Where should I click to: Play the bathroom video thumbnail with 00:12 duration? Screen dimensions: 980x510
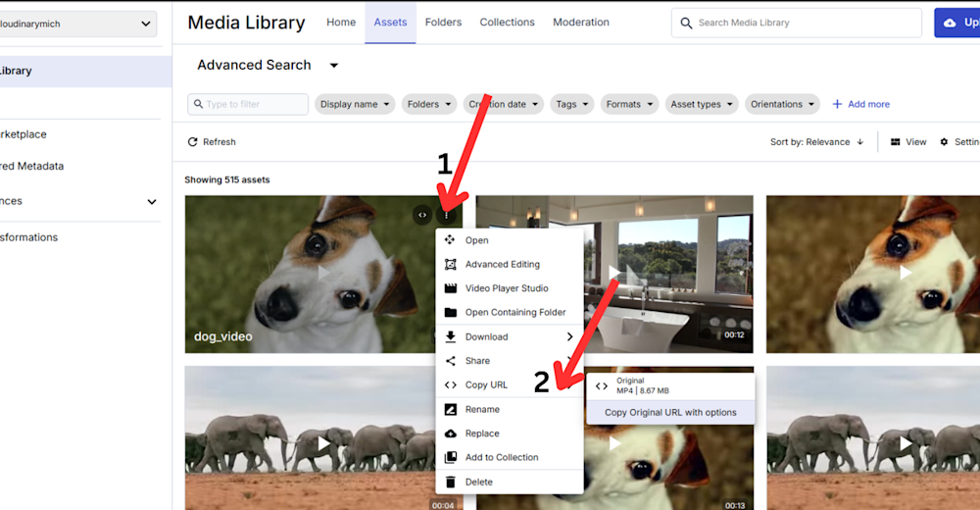(614, 274)
